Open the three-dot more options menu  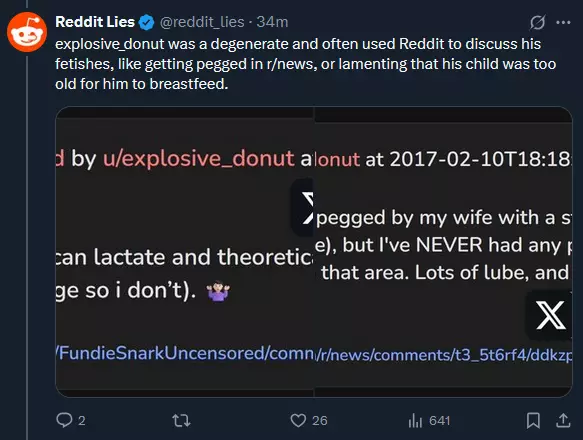(x=563, y=22)
